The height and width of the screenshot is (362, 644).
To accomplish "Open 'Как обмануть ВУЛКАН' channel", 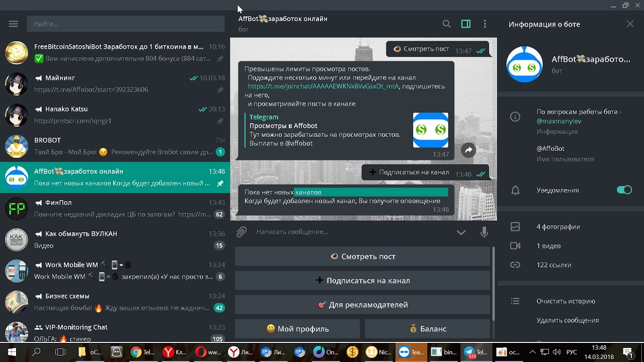I will (115, 240).
